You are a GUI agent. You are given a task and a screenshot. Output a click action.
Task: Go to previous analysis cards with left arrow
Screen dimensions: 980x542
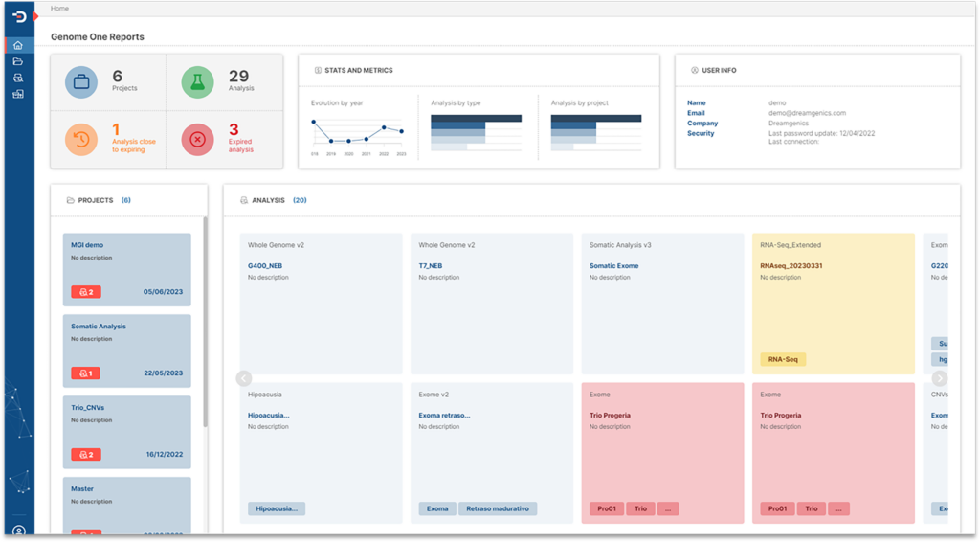pos(244,378)
